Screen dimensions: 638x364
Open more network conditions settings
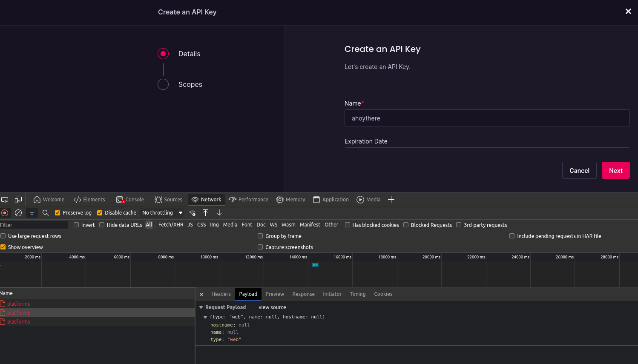(192, 212)
